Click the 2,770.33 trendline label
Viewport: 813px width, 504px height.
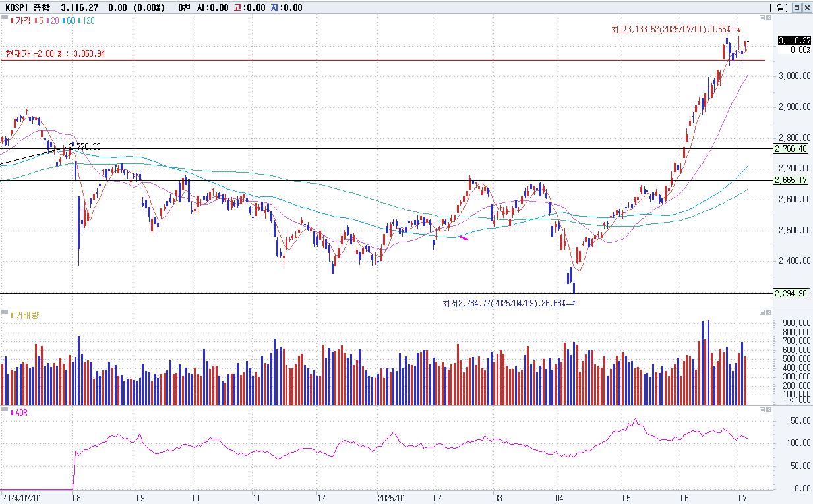tap(85, 146)
